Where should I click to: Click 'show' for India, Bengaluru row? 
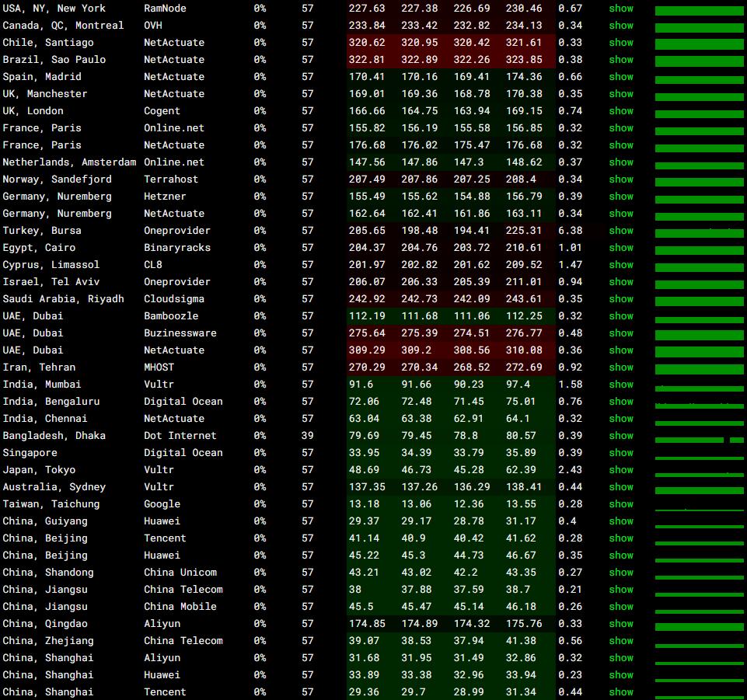(621, 402)
